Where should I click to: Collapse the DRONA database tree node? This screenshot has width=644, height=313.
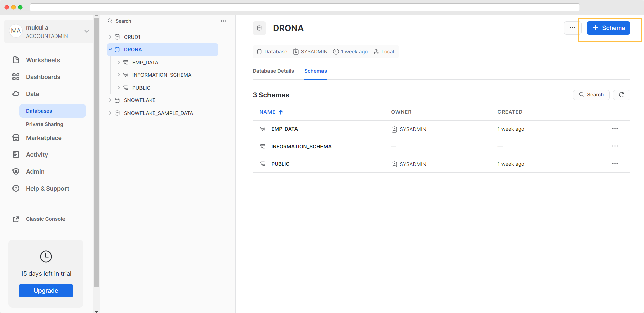coord(110,50)
